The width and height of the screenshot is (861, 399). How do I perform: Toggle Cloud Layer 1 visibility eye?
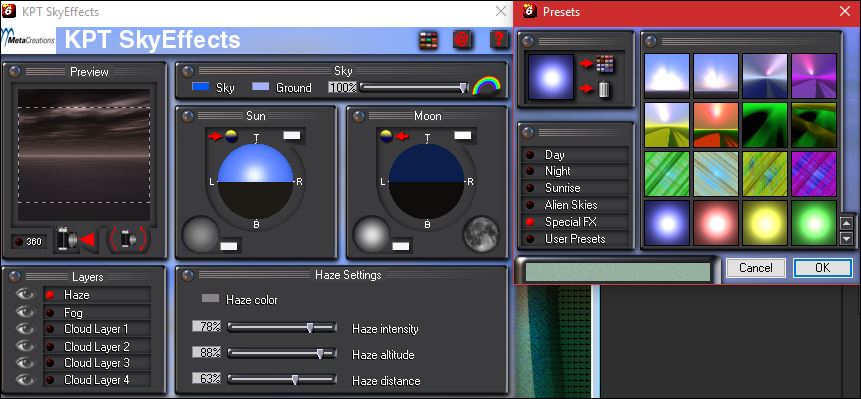click(25, 329)
